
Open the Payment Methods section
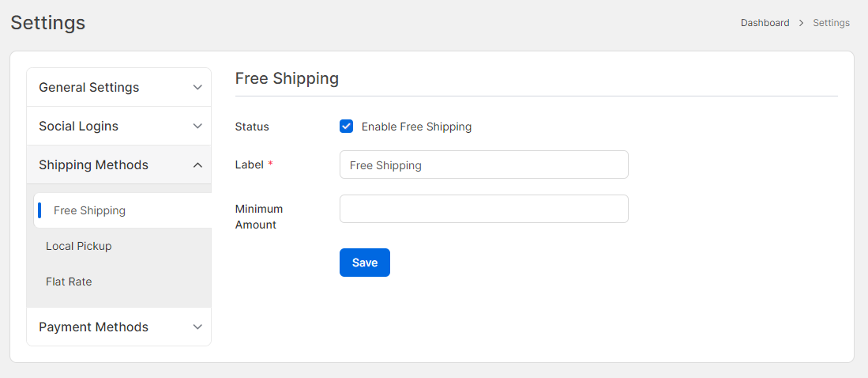[119, 327]
